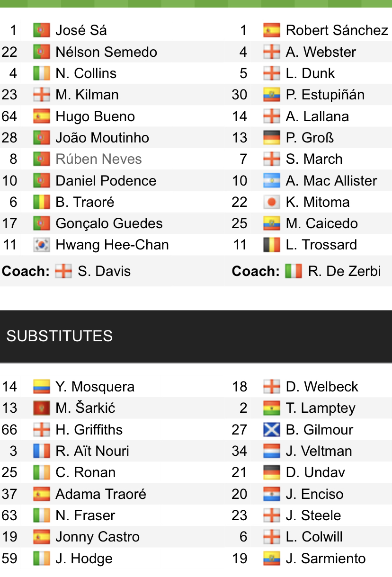392x577 pixels.
Task: Click Argentina flag beside A. Mac Allister
Action: 271,181
